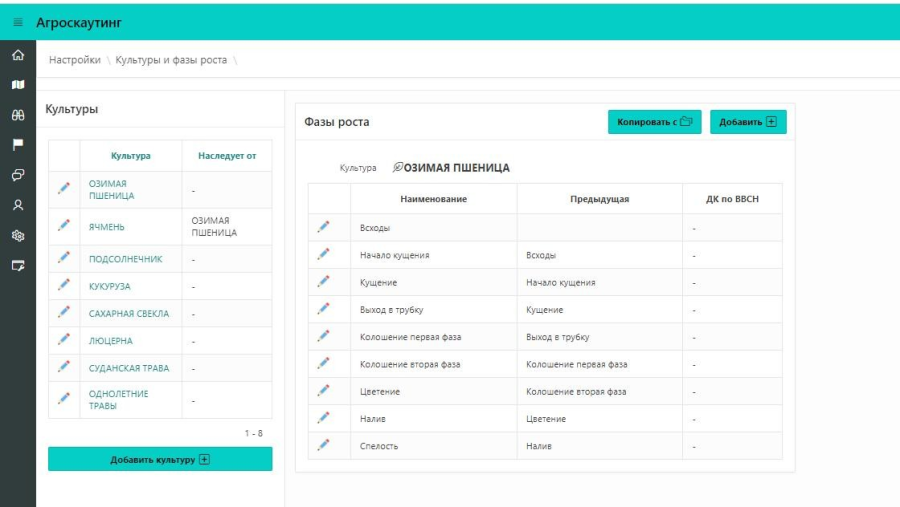Edit the Кущение growth phase row
This screenshot has height=507, width=900.
[323, 282]
